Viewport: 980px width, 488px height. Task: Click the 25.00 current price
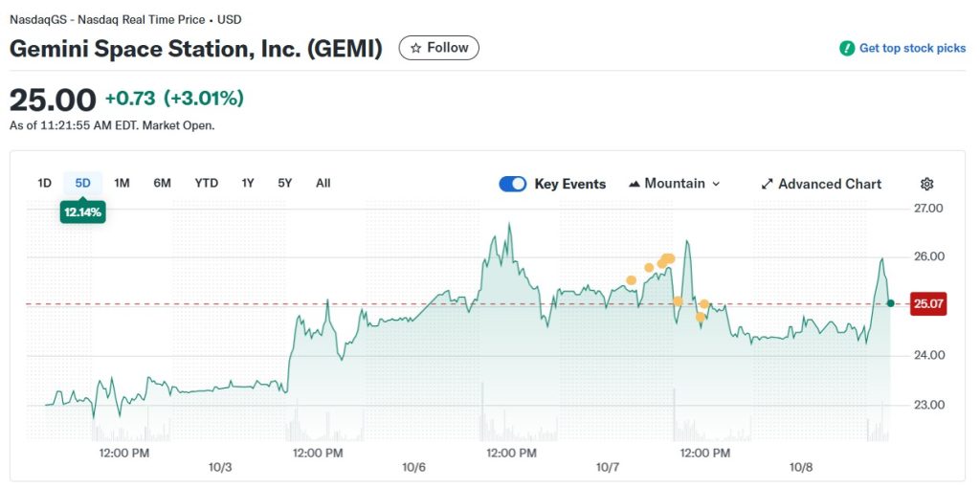point(54,100)
